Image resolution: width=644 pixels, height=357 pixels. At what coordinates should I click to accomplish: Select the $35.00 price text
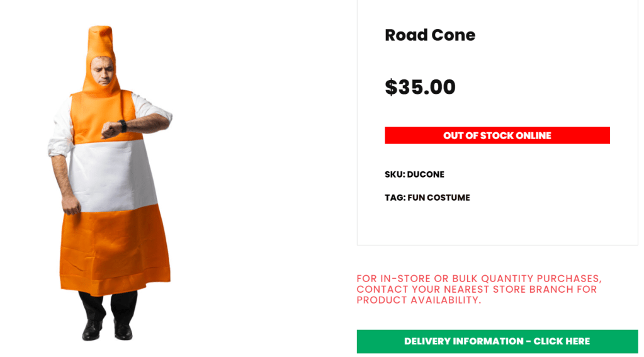[420, 87]
